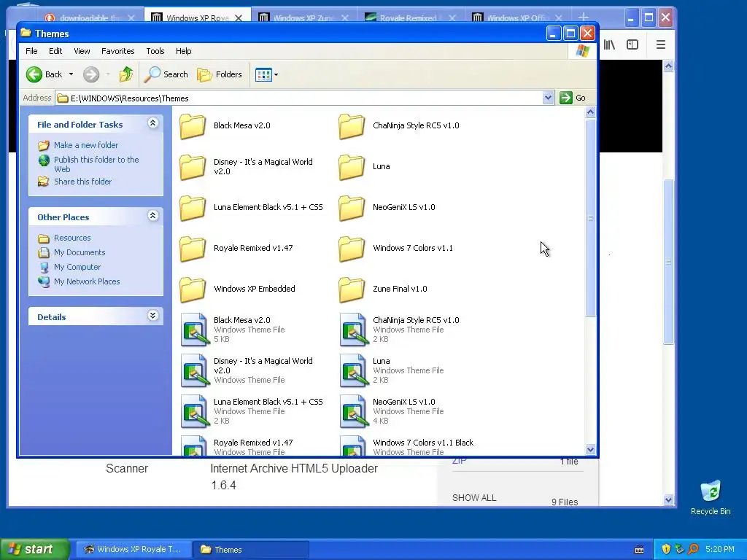Open the Recycle Bin desktop icon
Image resolution: width=747 pixels, height=560 pixels.
[x=711, y=497]
